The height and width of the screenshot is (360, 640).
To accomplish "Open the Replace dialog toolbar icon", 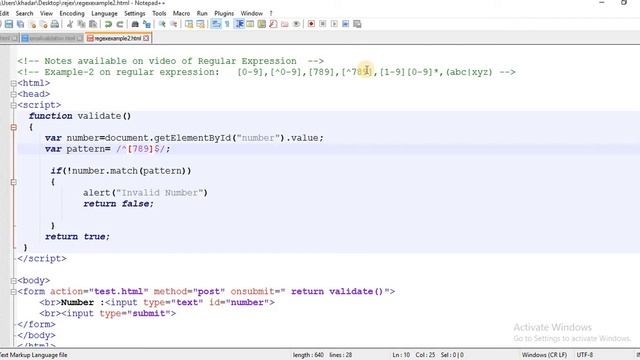I will 147,24.
